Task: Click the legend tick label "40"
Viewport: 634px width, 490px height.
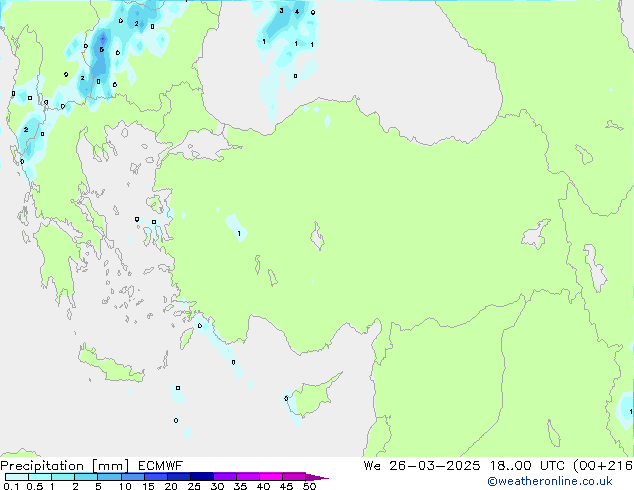Action: click(263, 486)
